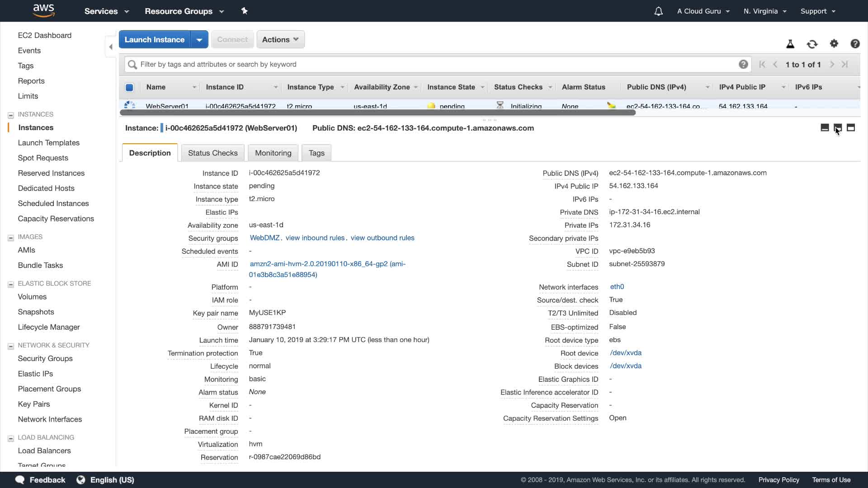The height and width of the screenshot is (488, 868).
Task: Expand the N. Virginia region menu
Action: pos(765,11)
